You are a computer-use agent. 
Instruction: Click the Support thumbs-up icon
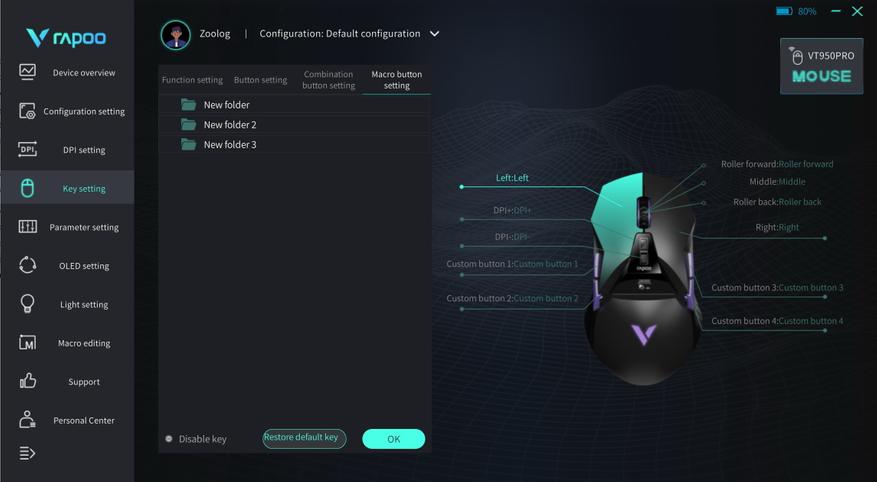click(x=27, y=381)
